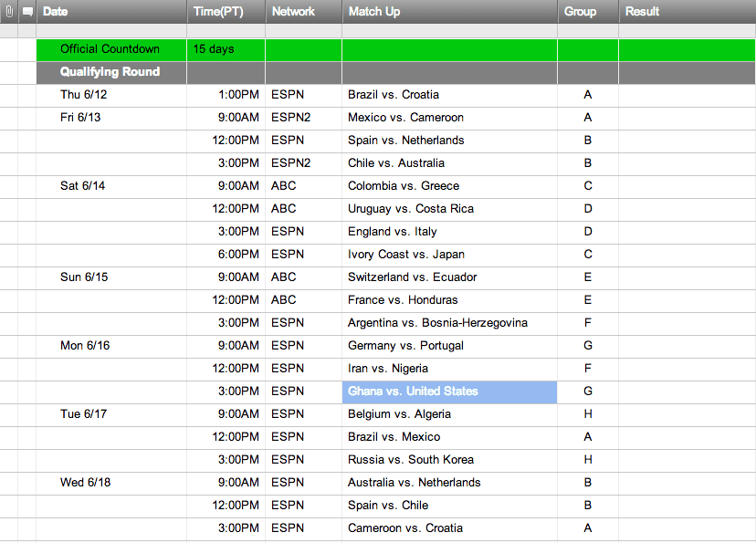
Task: Click the paperclip attachments column icon
Action: (9, 12)
